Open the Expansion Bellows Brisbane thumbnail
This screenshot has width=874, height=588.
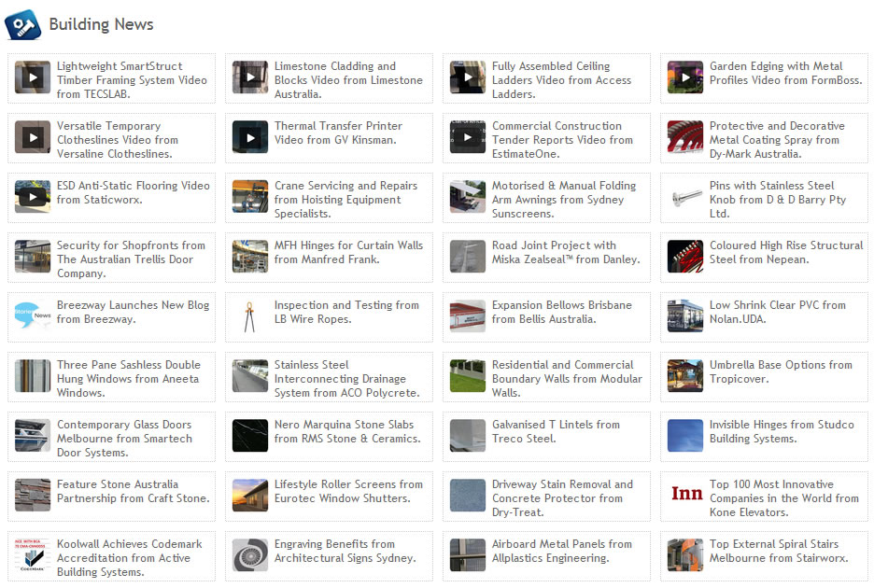(x=468, y=316)
